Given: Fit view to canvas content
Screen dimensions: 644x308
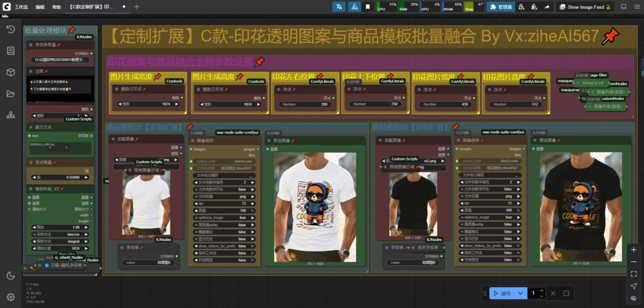Looking at the screenshot, I should pos(633,273).
